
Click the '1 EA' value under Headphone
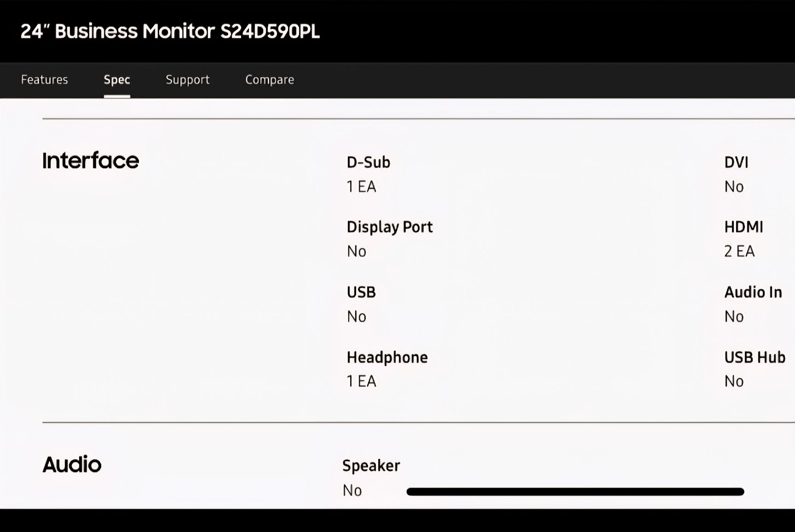click(361, 381)
